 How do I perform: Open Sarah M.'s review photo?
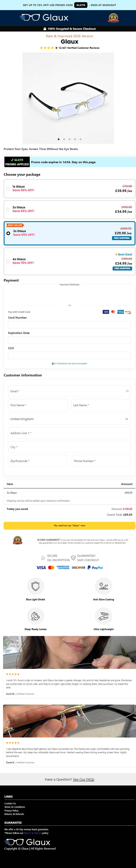click(69, 652)
